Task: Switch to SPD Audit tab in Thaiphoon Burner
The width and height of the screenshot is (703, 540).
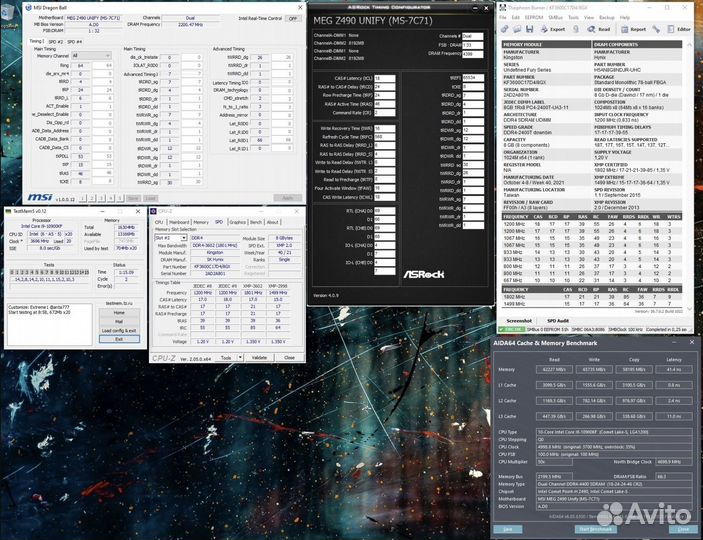Action: tap(558, 321)
